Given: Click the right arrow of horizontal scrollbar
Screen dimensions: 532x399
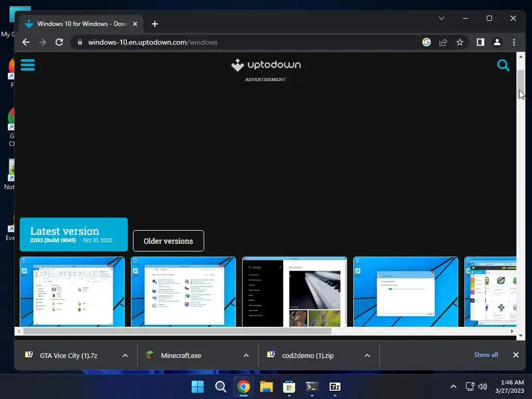Looking at the screenshot, I should [512, 331].
